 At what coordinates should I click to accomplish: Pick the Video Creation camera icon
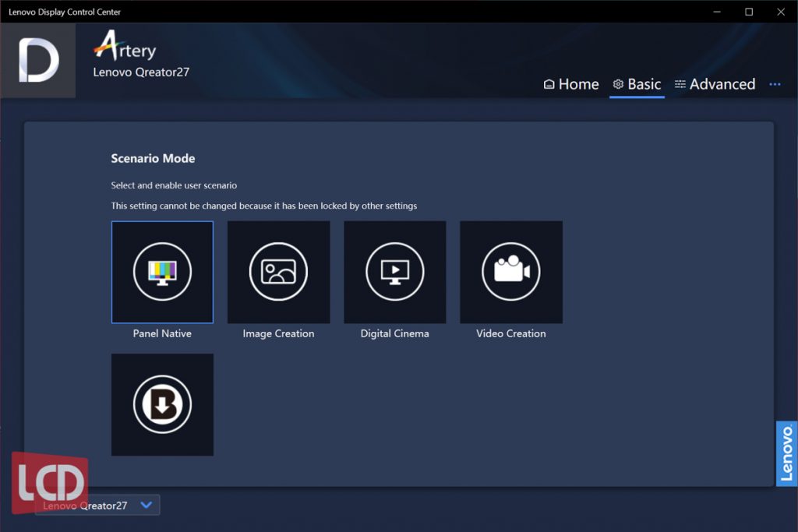point(511,272)
